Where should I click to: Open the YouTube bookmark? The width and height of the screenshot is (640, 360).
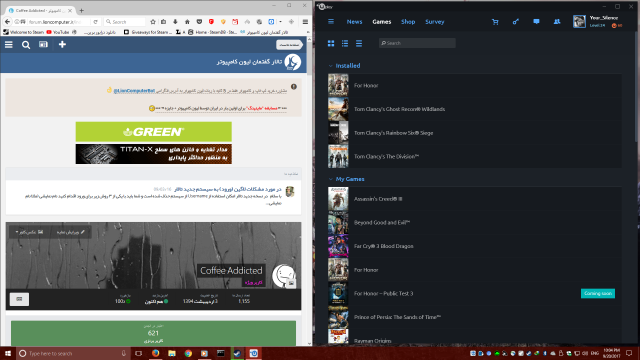click(x=58, y=32)
